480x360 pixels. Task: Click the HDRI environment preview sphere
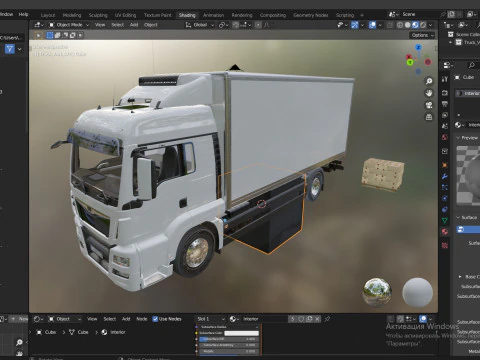(377, 292)
